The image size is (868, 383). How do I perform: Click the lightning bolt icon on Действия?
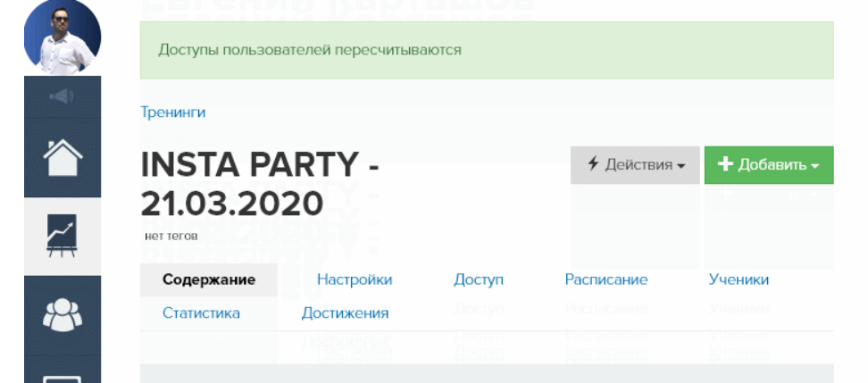(x=593, y=165)
